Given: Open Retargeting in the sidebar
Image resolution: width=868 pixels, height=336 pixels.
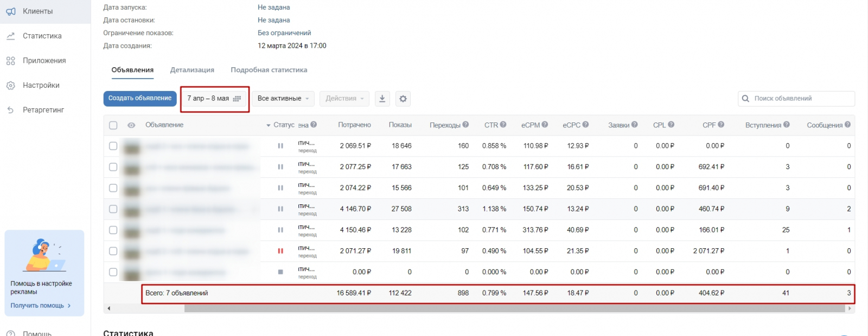Looking at the screenshot, I should point(43,110).
